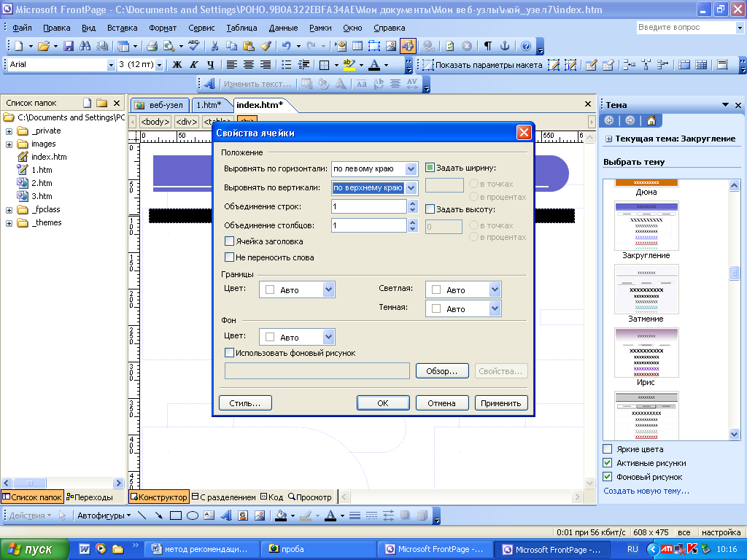Click the Применить button
This screenshot has width=747, height=560.
coord(500,402)
